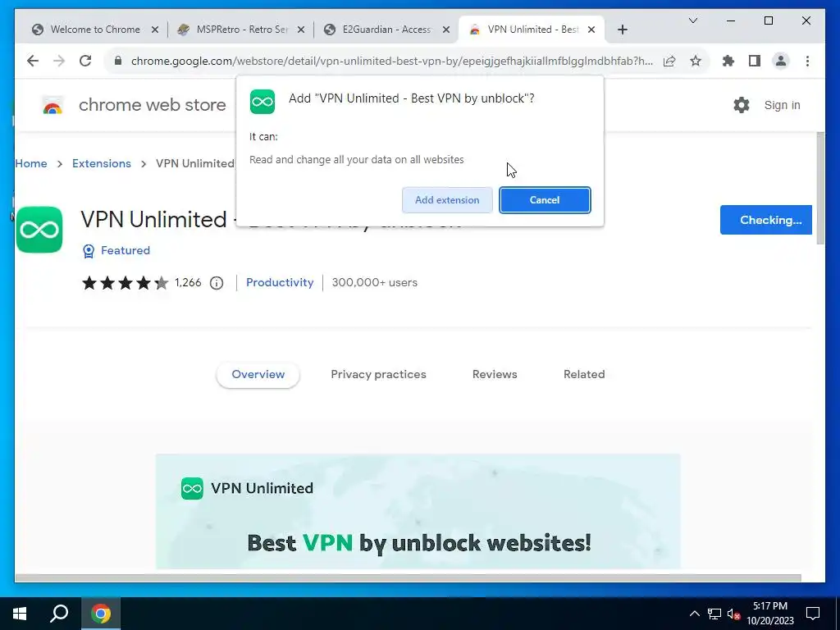Viewport: 840px width, 630px height.
Task: Open Web Store settings gear
Action: tap(742, 105)
